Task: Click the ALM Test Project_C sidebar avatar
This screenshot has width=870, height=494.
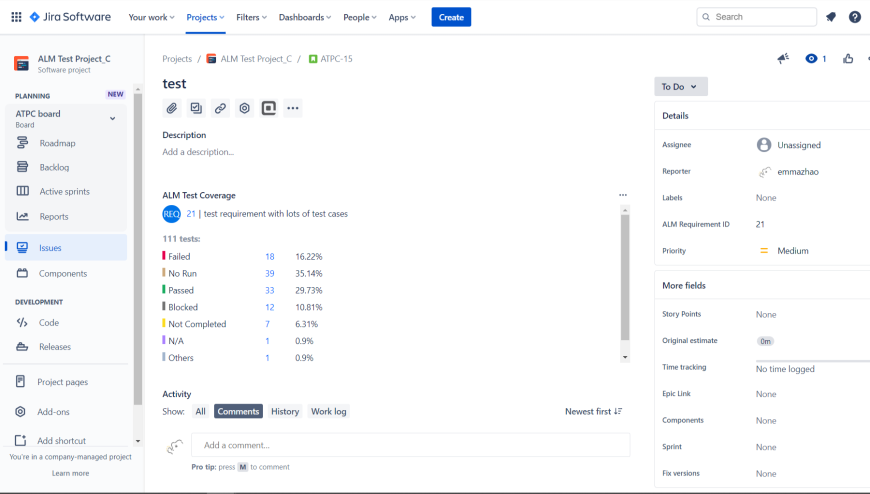Action: tap(22, 64)
